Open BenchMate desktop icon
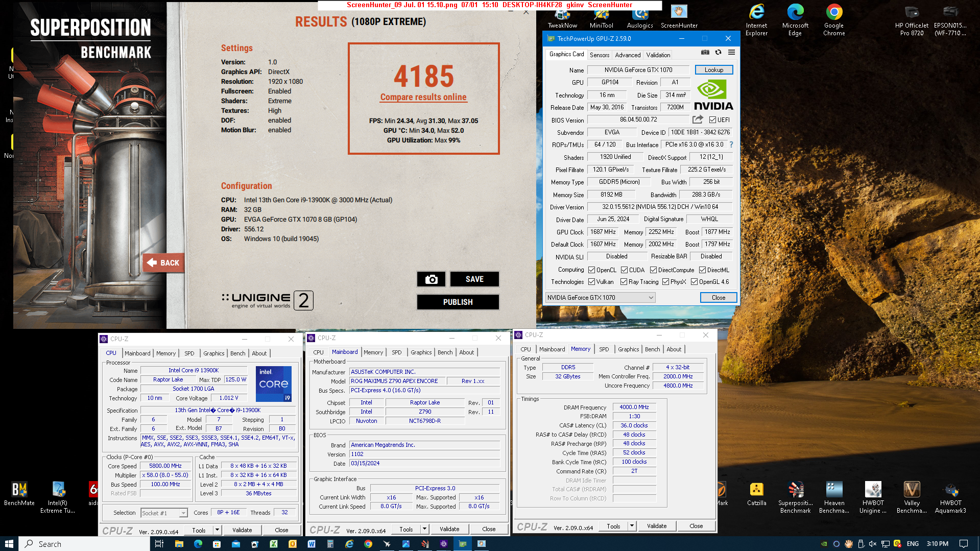The image size is (980, 551). (x=19, y=494)
